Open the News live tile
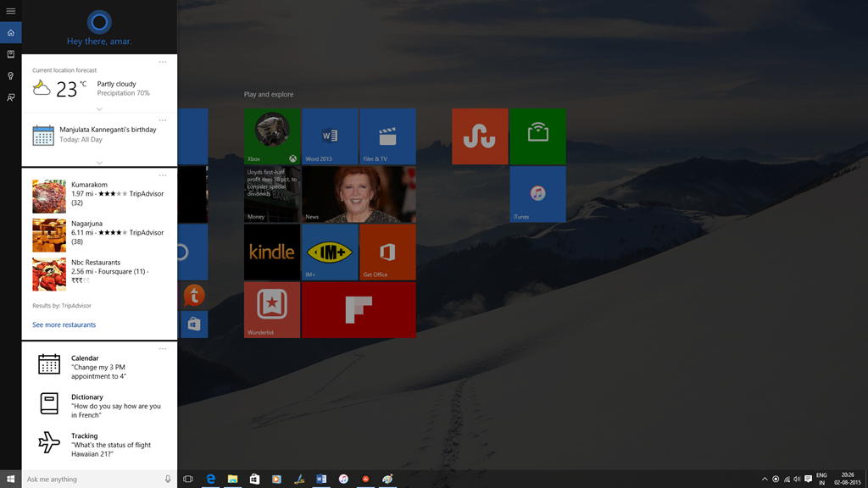Viewport: 868px width, 488px height. (359, 194)
